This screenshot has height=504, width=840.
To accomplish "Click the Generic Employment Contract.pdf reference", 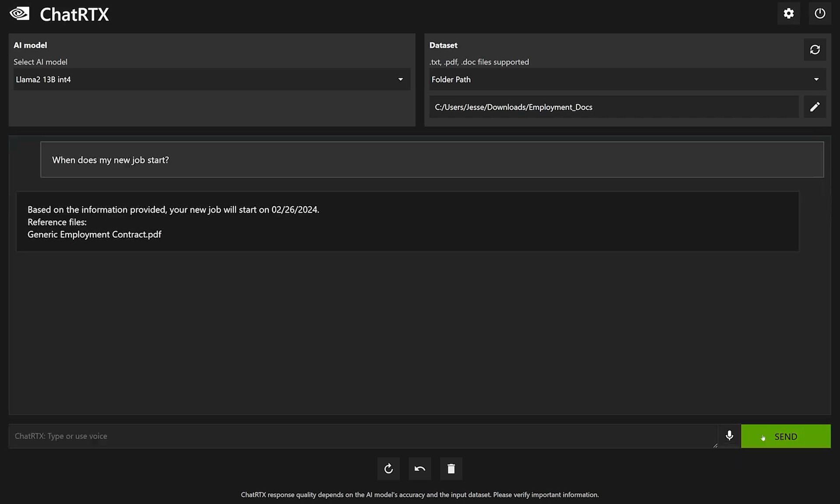I will pos(94,234).
